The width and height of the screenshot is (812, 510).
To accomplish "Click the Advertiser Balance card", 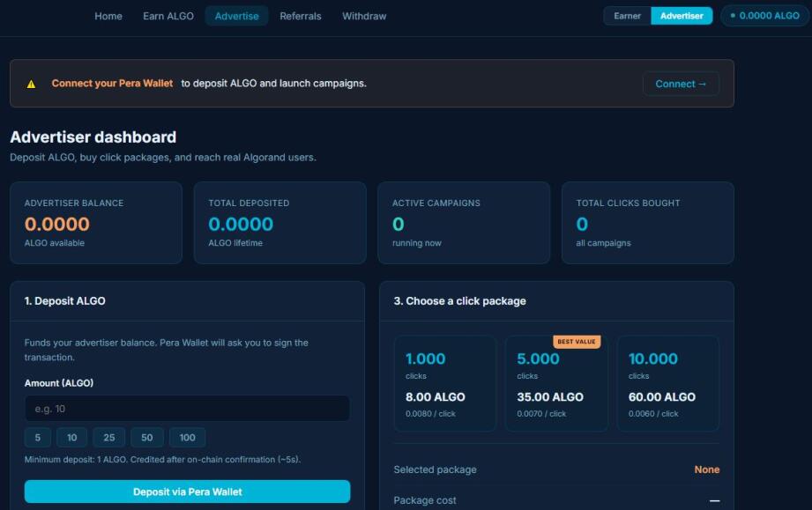I will pyautogui.click(x=96, y=223).
